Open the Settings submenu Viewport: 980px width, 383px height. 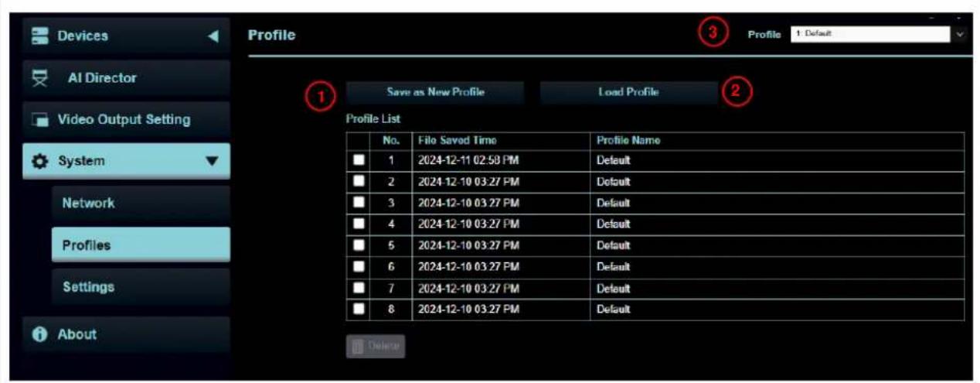click(141, 286)
